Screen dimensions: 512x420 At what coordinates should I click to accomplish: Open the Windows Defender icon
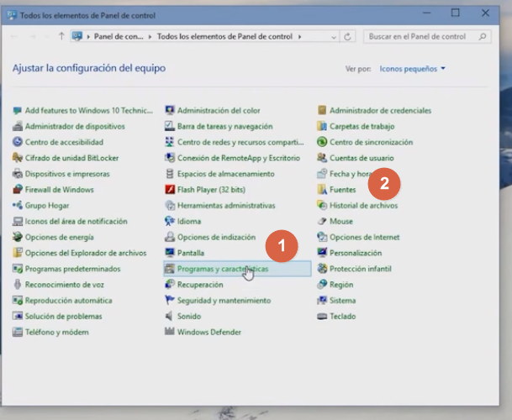(170, 332)
